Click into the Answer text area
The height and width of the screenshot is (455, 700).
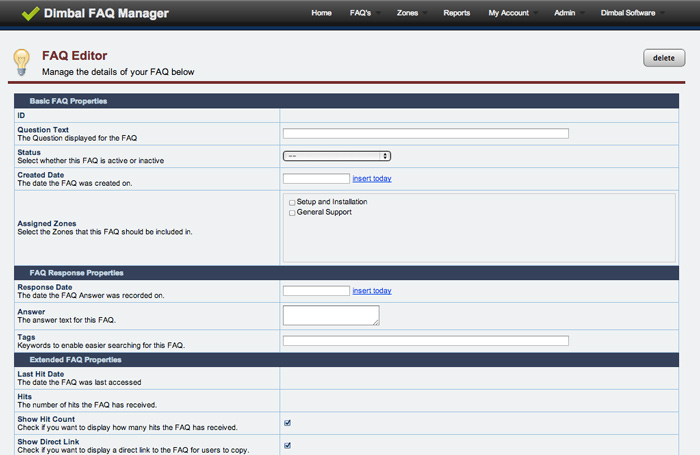point(331,315)
